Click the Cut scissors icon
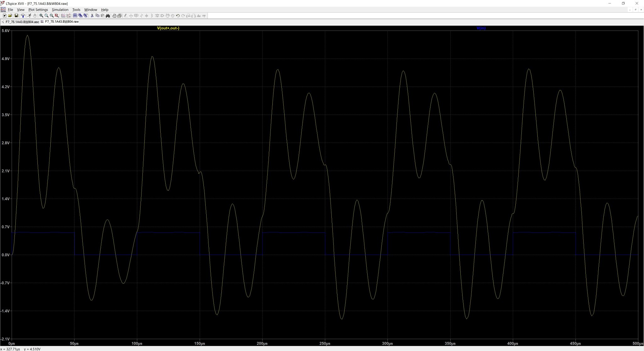Screen dimensions: 644x351 pos(92,16)
